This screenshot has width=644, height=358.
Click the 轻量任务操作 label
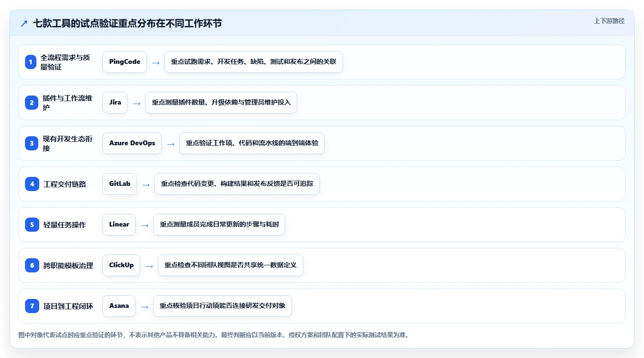coord(65,225)
